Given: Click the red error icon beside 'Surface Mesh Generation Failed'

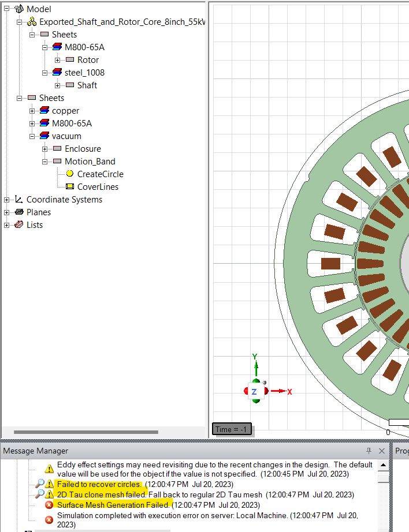Looking at the screenshot, I should pos(49,505).
